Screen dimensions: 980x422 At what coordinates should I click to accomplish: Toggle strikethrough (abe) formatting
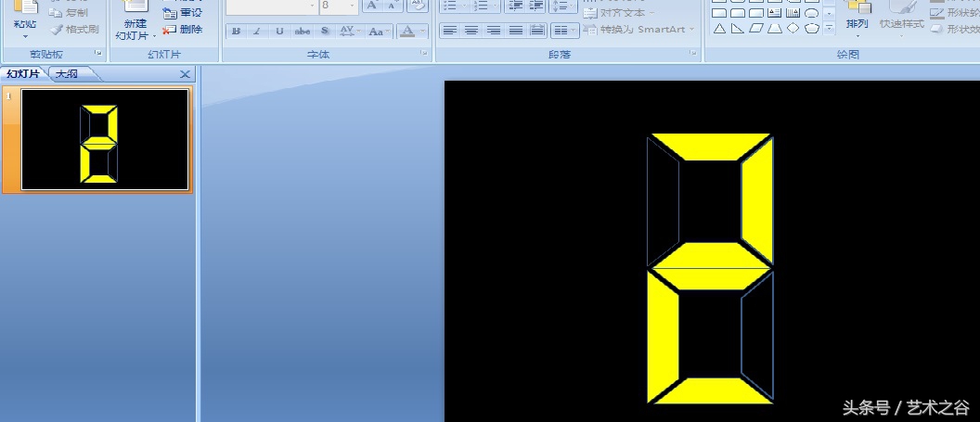pyautogui.click(x=303, y=32)
